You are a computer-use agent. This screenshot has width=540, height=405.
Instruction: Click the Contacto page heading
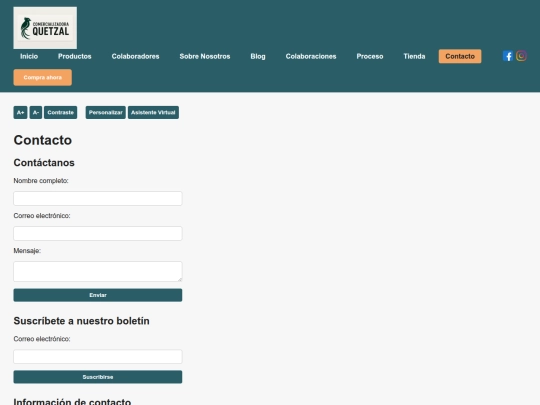[43, 140]
